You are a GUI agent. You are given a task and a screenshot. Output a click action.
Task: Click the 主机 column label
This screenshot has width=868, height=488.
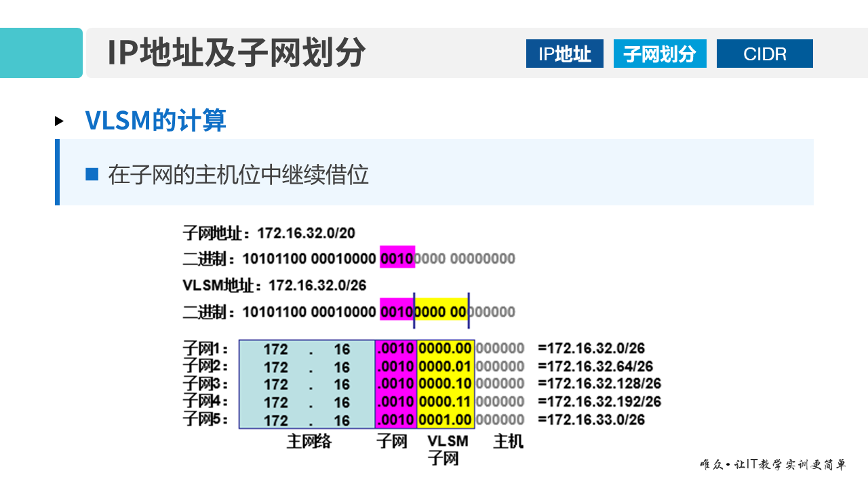tap(509, 442)
